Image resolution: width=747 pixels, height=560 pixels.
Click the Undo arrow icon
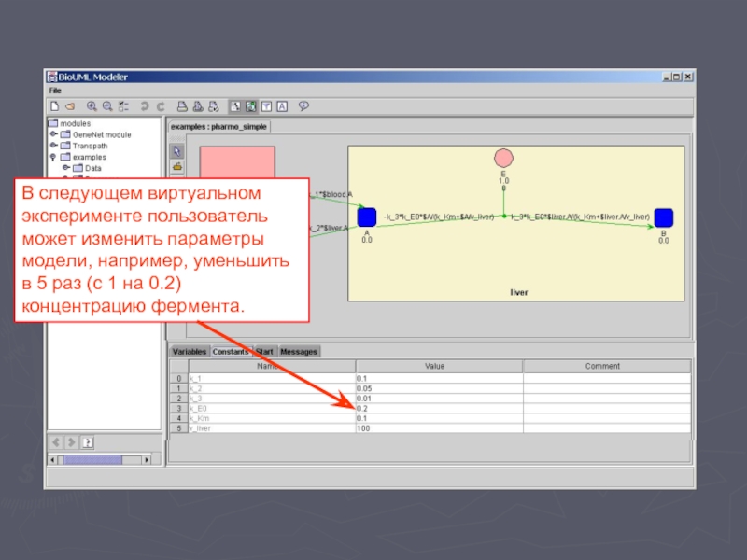click(144, 106)
